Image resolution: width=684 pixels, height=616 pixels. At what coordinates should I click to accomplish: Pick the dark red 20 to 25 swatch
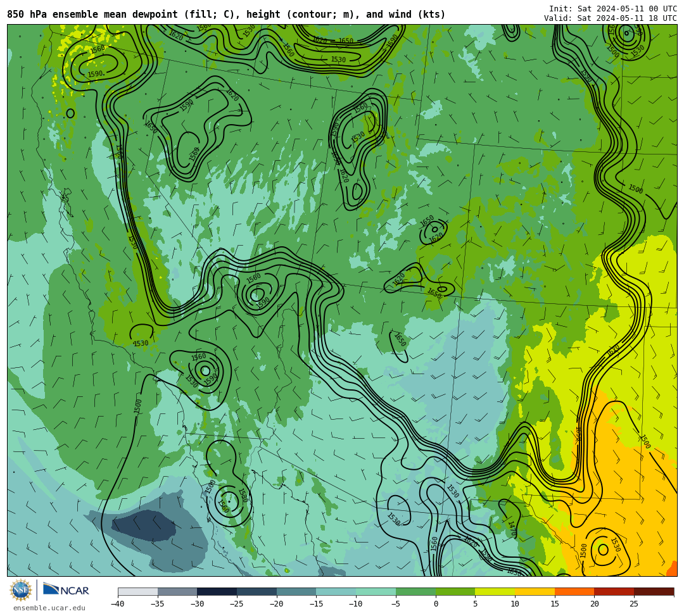click(x=614, y=591)
